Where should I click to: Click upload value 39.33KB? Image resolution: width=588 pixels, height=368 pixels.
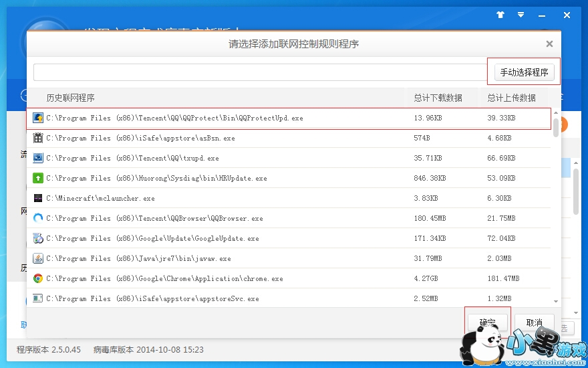click(501, 118)
